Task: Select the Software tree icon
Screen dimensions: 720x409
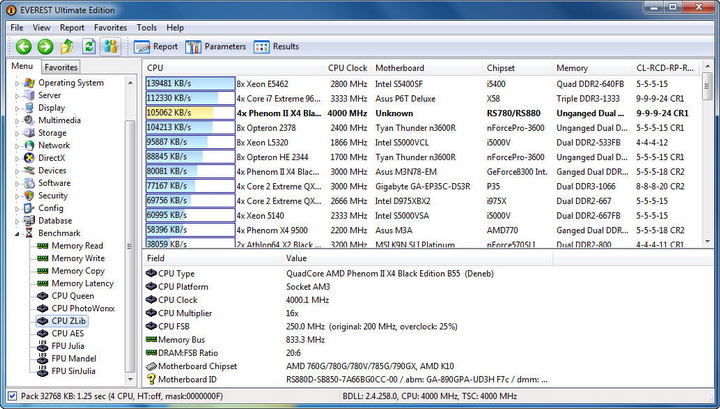Action: pyautogui.click(x=29, y=183)
